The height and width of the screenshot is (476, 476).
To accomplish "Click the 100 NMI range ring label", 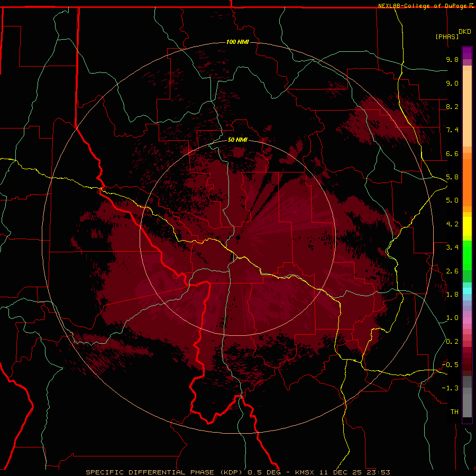I will click(237, 42).
